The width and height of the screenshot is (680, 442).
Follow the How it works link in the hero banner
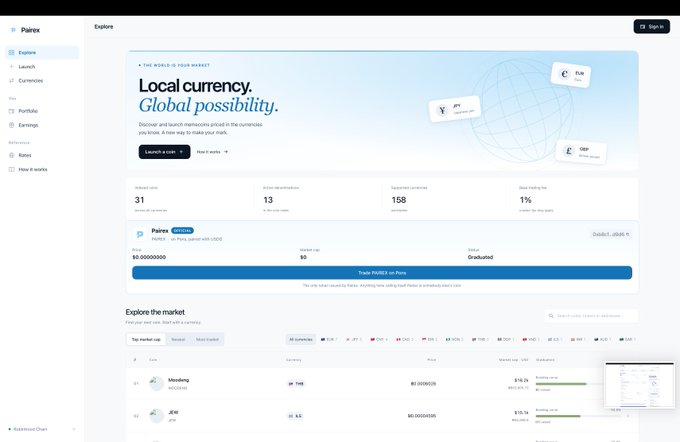[x=212, y=152]
